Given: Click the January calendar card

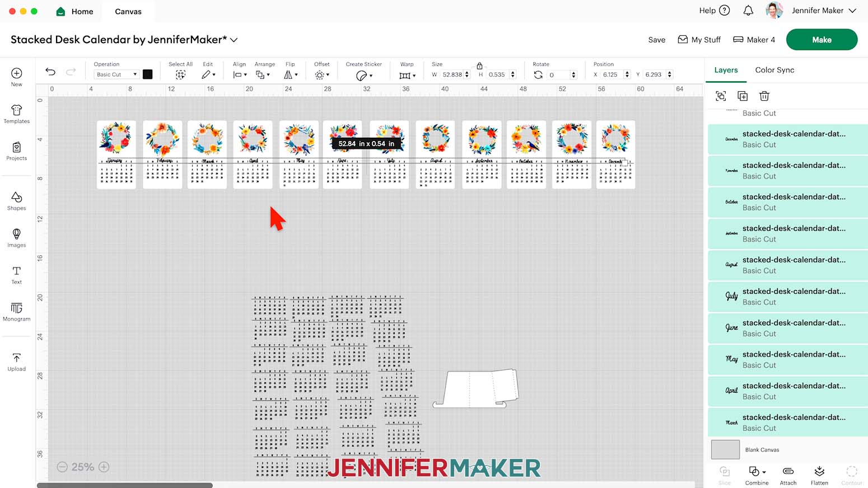Looking at the screenshot, I should (x=116, y=154).
